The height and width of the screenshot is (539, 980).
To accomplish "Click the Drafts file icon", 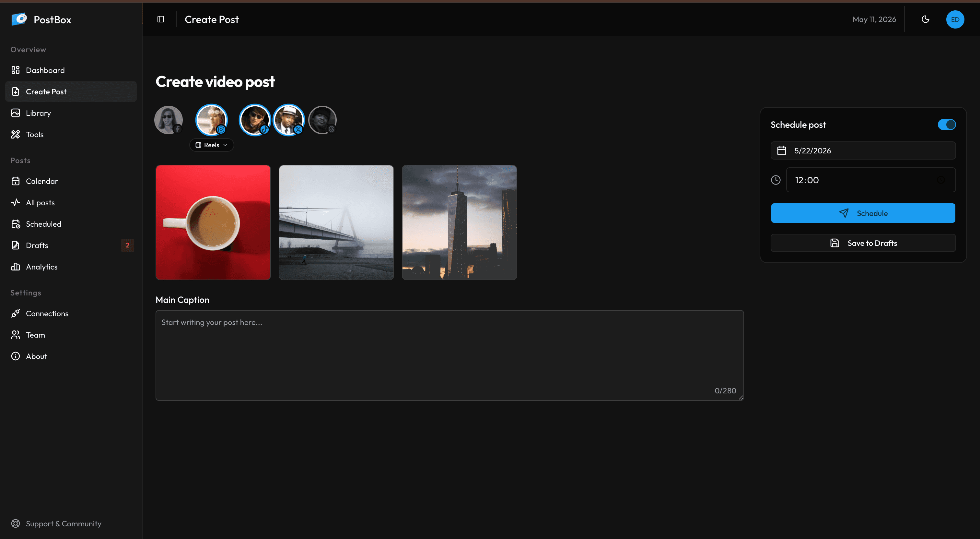I will tap(16, 245).
